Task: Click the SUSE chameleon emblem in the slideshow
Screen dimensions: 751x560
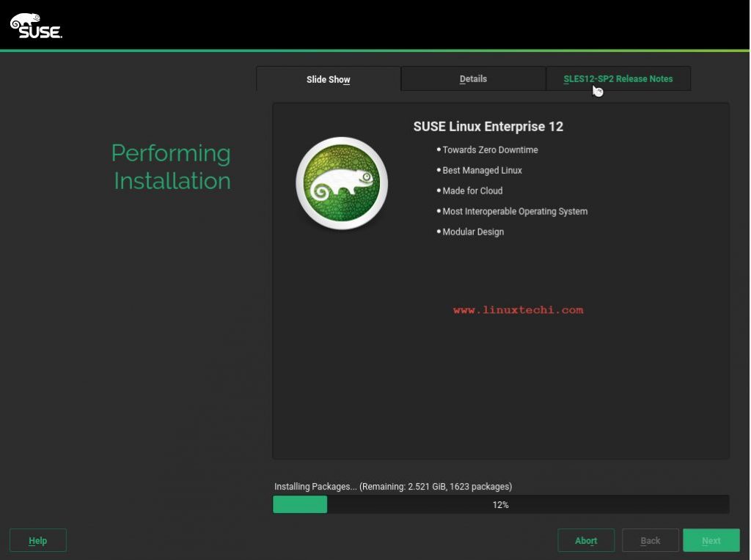Action: coord(341,182)
